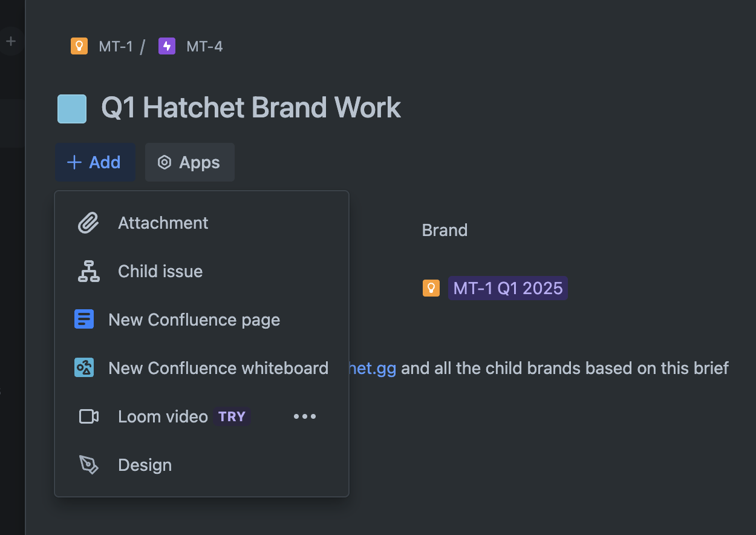Choose New Confluence page menu entry
The height and width of the screenshot is (535, 756).
tap(201, 320)
